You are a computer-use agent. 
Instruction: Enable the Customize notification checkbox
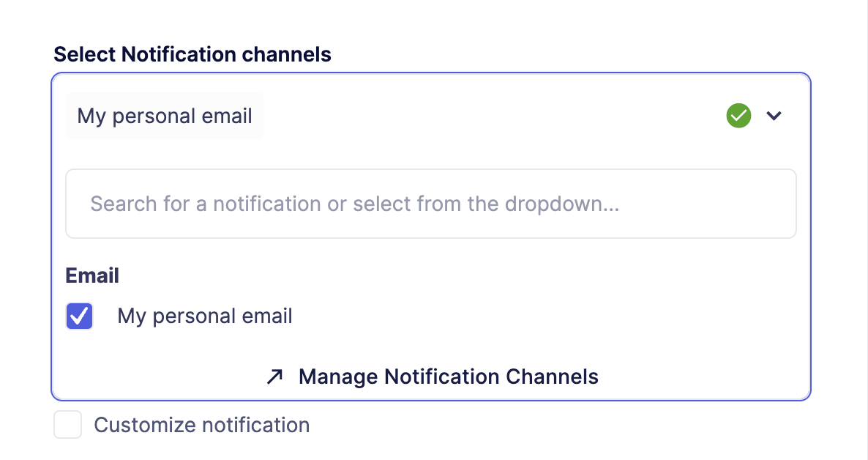pos(67,425)
